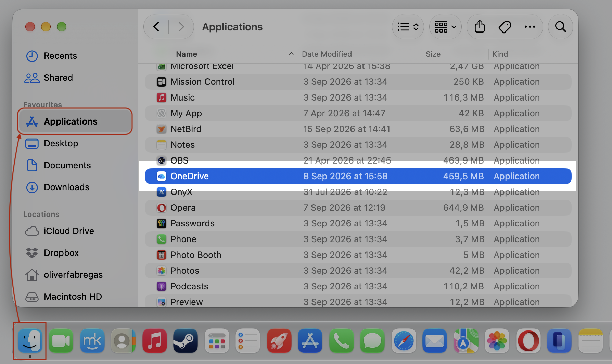Select the Opera app icon in list
Screen dimensions: 612x364
pyautogui.click(x=162, y=208)
